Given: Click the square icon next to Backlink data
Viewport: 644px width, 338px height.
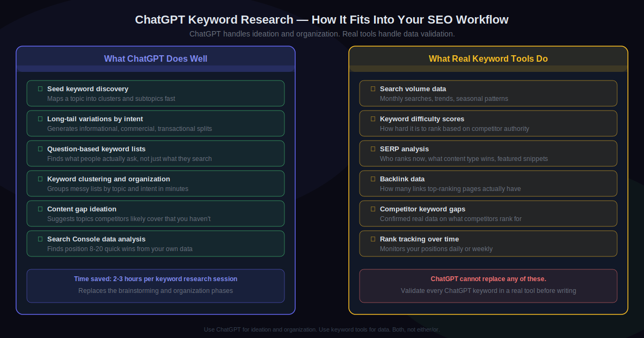Looking at the screenshot, I should click(373, 179).
